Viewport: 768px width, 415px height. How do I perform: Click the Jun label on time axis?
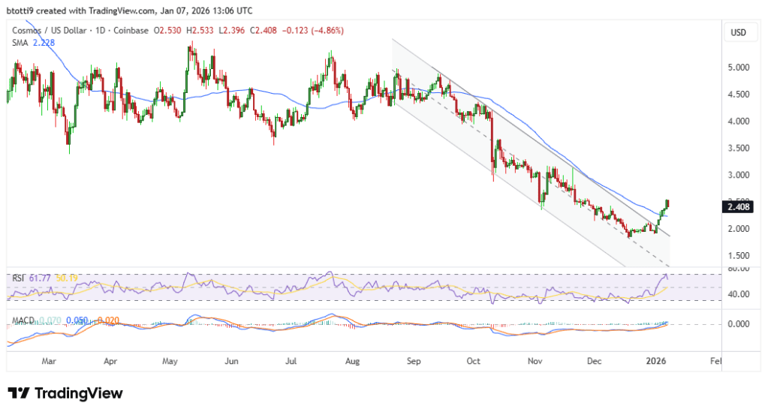pos(231,361)
